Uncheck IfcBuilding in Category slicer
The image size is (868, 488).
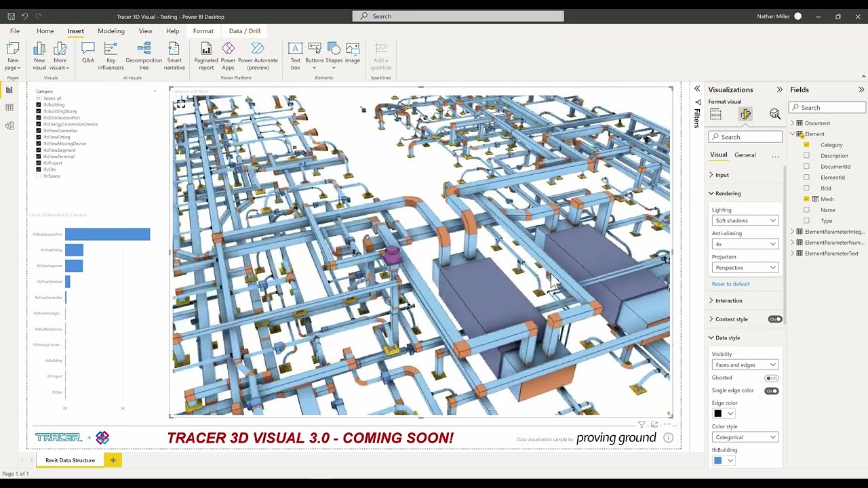39,105
